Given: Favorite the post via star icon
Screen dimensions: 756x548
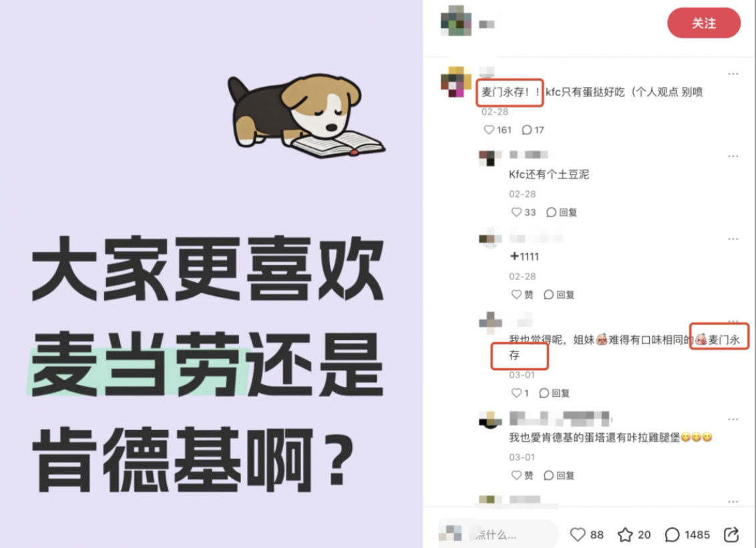Looking at the screenshot, I should click(x=625, y=535).
